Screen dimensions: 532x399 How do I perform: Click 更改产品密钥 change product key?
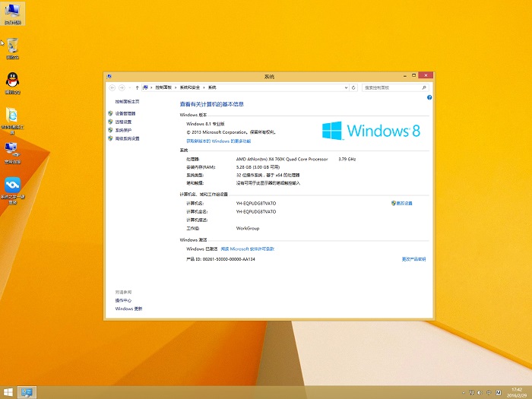click(413, 259)
